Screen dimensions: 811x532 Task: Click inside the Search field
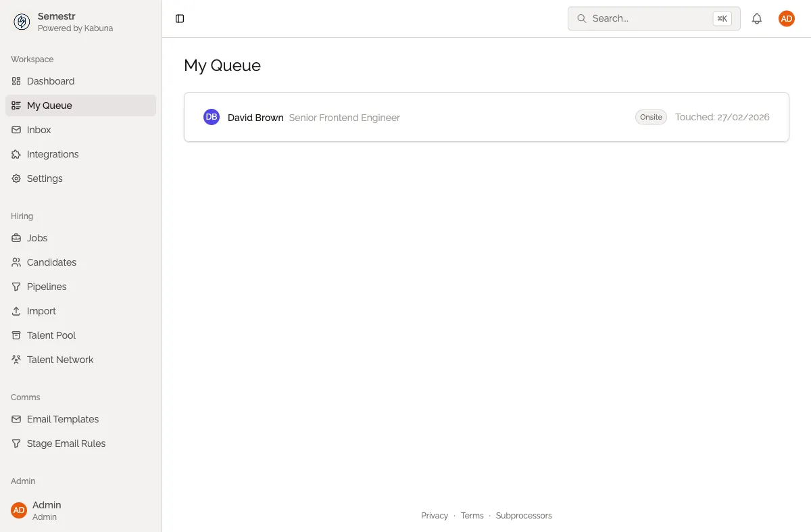(x=642, y=18)
